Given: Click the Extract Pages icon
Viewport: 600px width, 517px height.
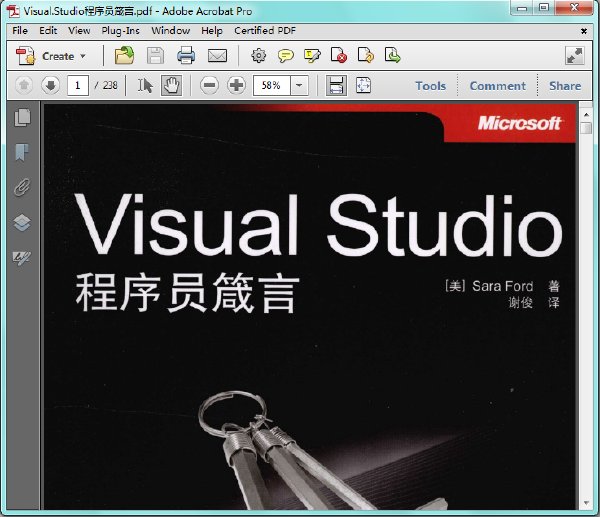Looking at the screenshot, I should click(393, 56).
